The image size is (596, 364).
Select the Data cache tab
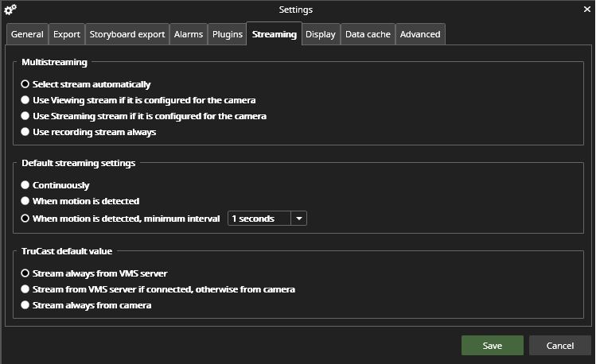coord(367,34)
